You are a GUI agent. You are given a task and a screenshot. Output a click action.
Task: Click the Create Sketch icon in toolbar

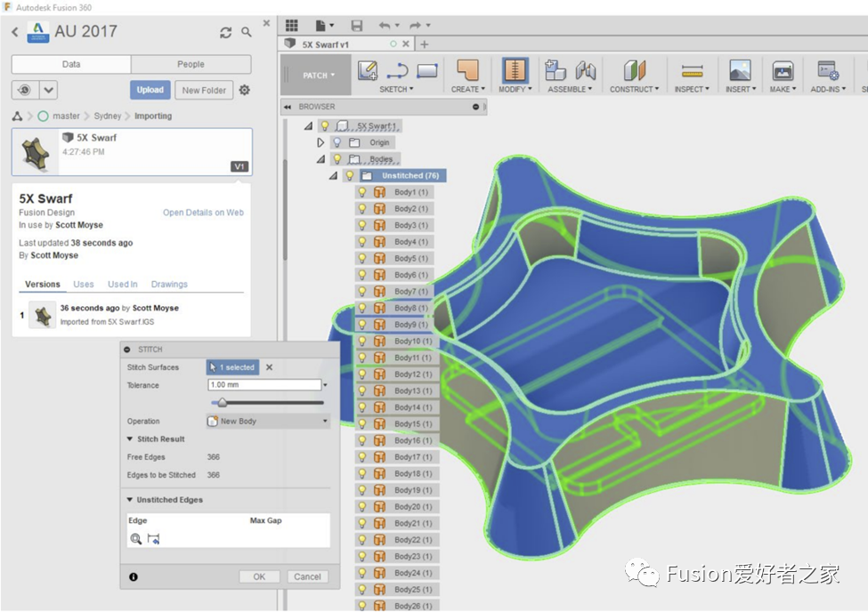click(x=368, y=71)
